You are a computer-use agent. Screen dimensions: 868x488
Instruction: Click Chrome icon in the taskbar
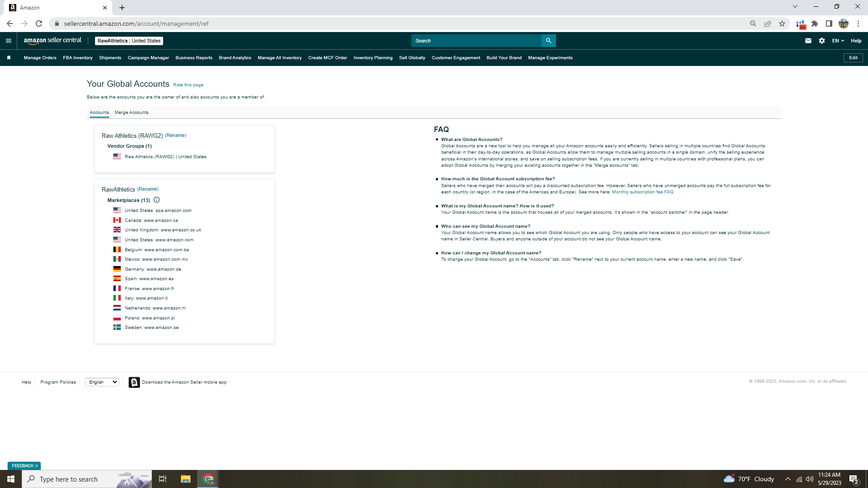(x=208, y=479)
